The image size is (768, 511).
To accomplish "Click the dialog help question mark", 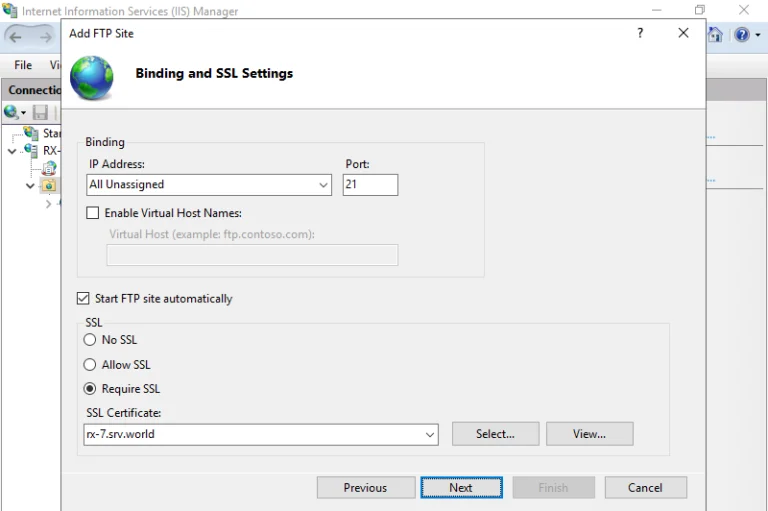I will (640, 33).
